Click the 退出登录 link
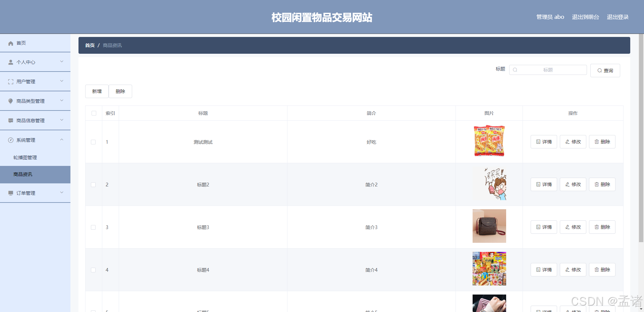 click(618, 17)
